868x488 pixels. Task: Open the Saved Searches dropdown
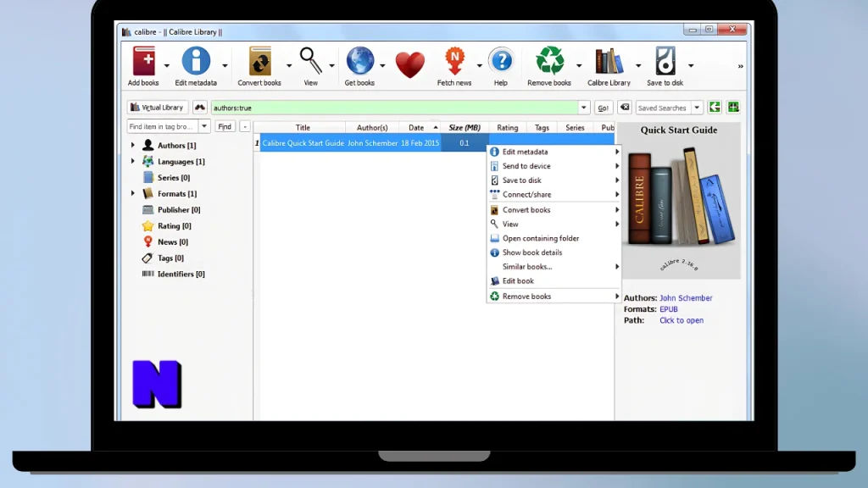tap(697, 108)
